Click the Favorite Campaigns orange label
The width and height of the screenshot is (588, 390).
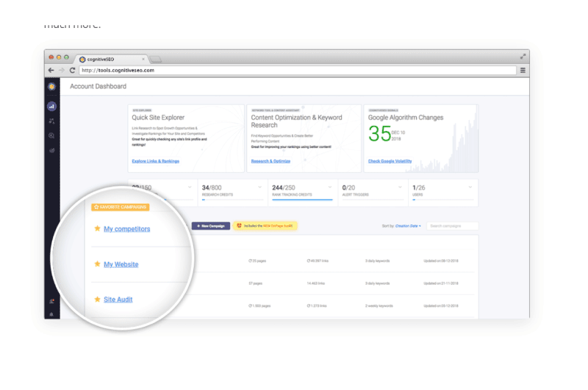pyautogui.click(x=121, y=208)
